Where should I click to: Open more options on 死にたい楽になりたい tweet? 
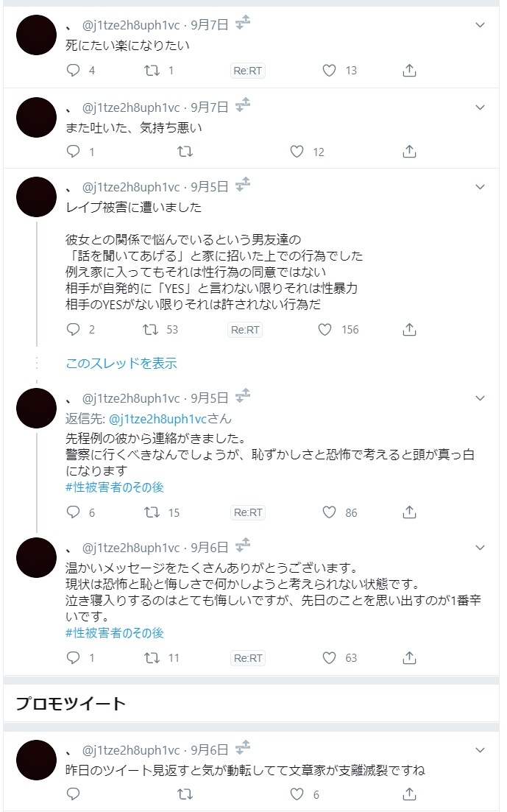point(481,25)
